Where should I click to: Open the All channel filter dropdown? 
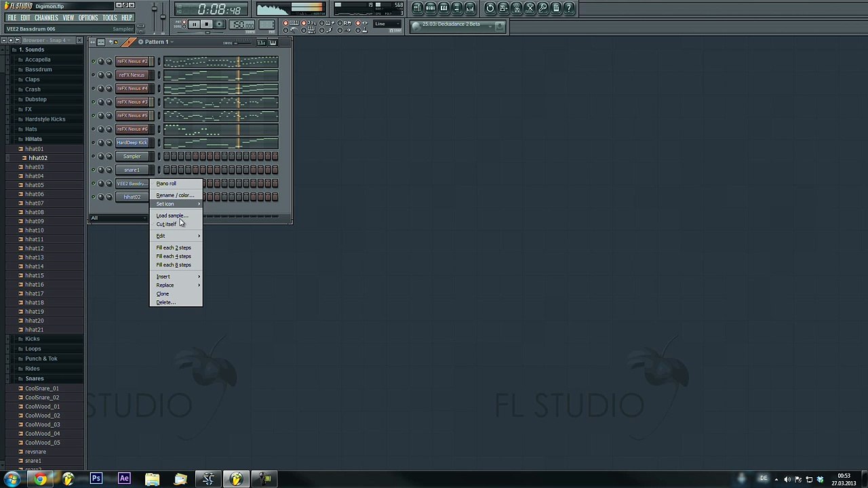[x=119, y=218]
